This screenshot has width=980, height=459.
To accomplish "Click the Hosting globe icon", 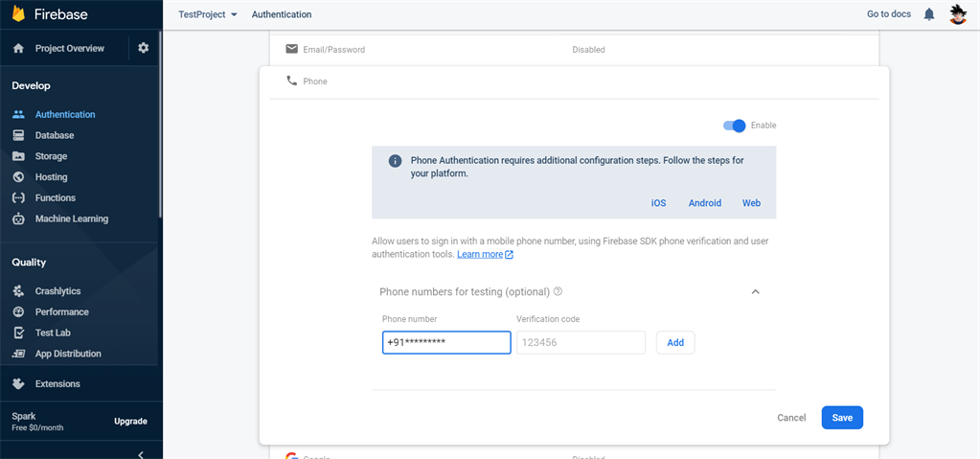I will point(19,177).
